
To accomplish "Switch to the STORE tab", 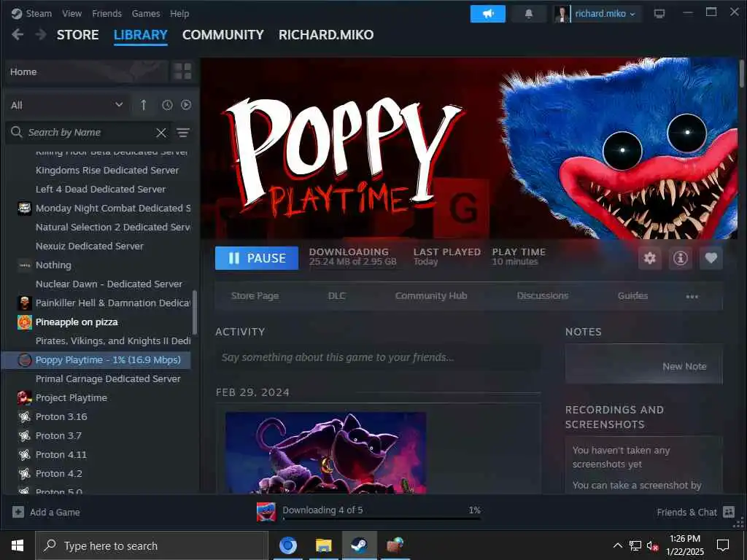I will 77,35.
